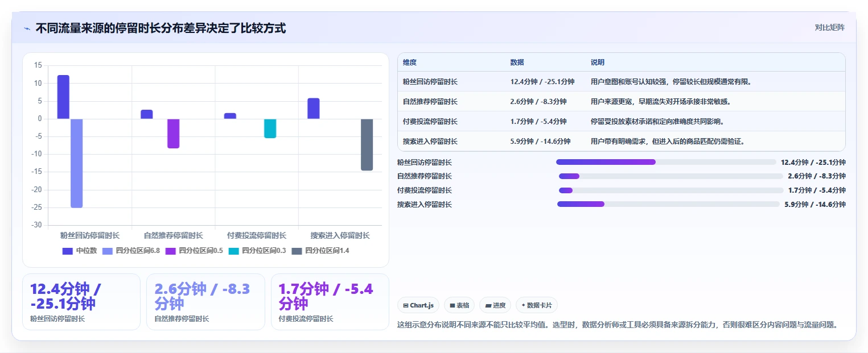
Task: Click the light-blue negative bar reaching -25
Action: coord(76,163)
